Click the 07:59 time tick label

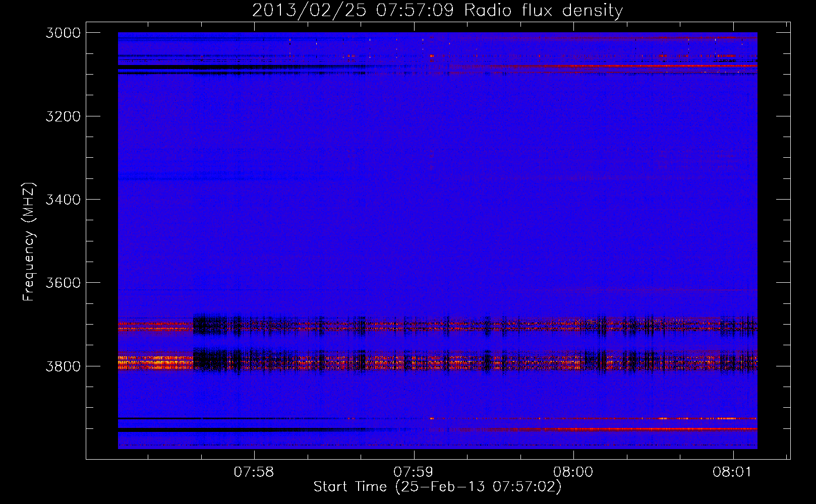pyautogui.click(x=414, y=472)
